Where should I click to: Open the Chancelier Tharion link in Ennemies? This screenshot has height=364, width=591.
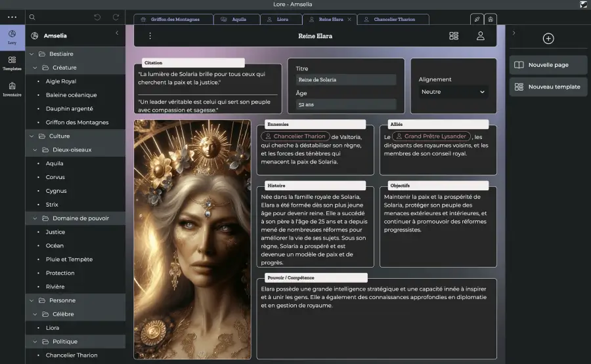pyautogui.click(x=295, y=136)
